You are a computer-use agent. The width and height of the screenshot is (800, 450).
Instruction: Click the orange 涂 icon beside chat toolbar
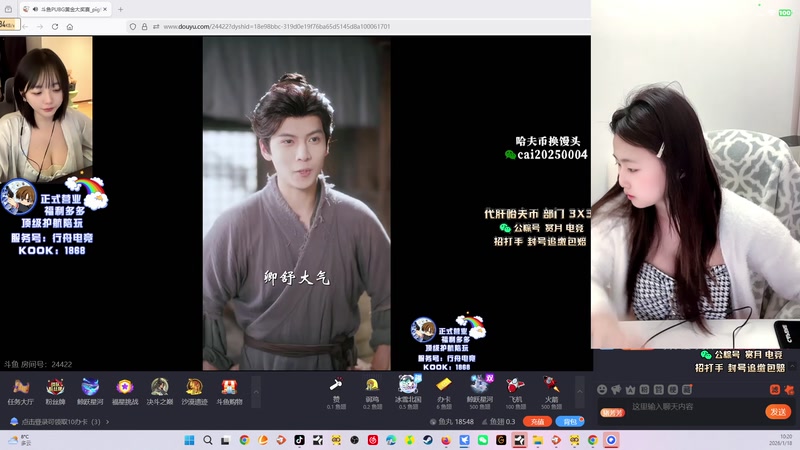tap(774, 389)
